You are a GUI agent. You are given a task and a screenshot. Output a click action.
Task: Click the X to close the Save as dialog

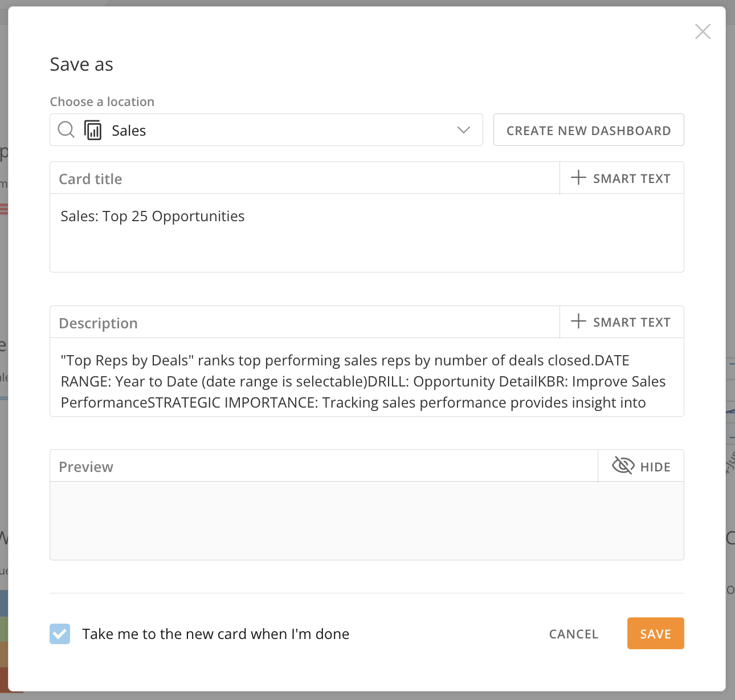pos(703,31)
